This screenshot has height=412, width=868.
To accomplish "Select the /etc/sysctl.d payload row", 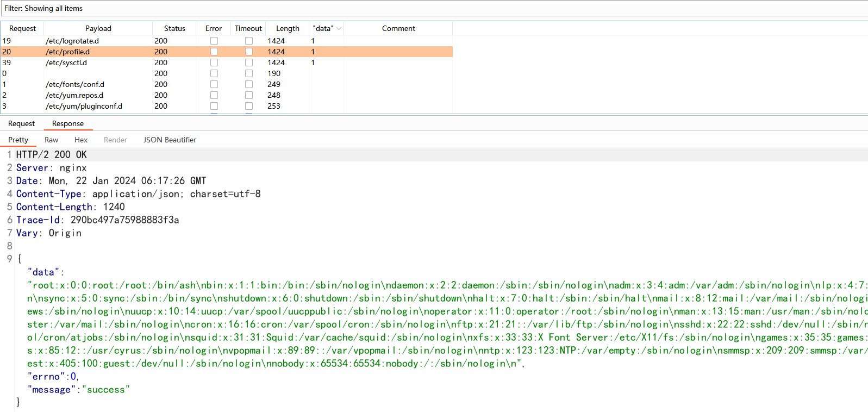I will (x=227, y=63).
